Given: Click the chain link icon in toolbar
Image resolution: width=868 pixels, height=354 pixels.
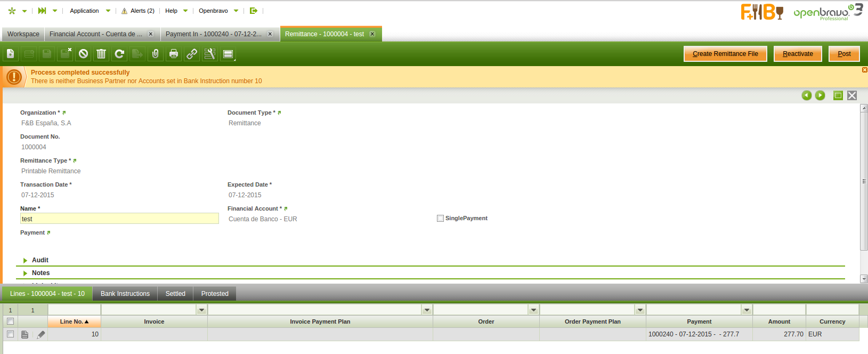Looking at the screenshot, I should point(192,54).
